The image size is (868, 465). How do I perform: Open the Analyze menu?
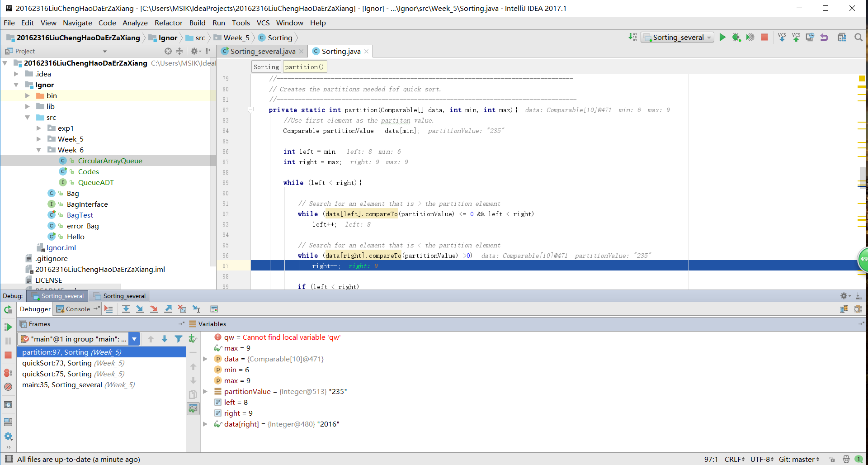click(135, 23)
